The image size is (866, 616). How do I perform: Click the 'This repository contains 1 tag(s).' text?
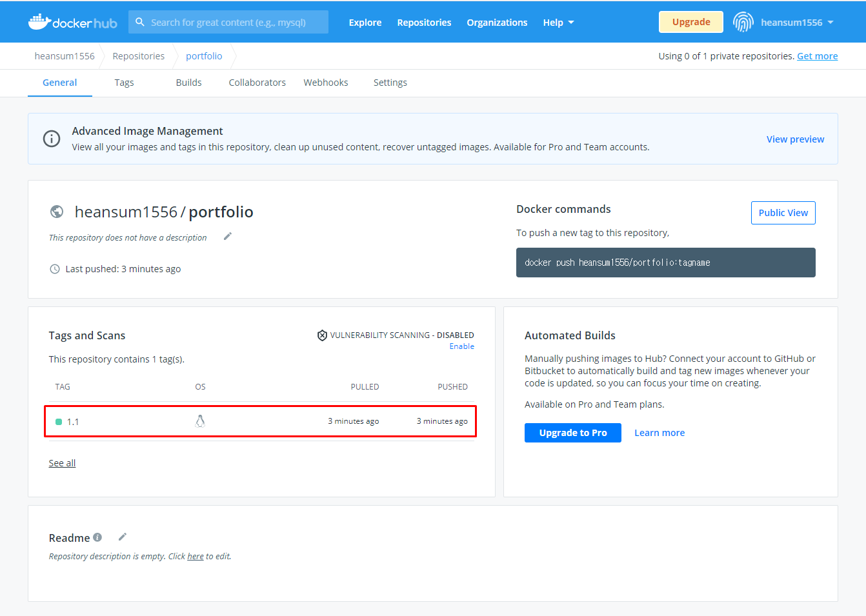click(117, 359)
